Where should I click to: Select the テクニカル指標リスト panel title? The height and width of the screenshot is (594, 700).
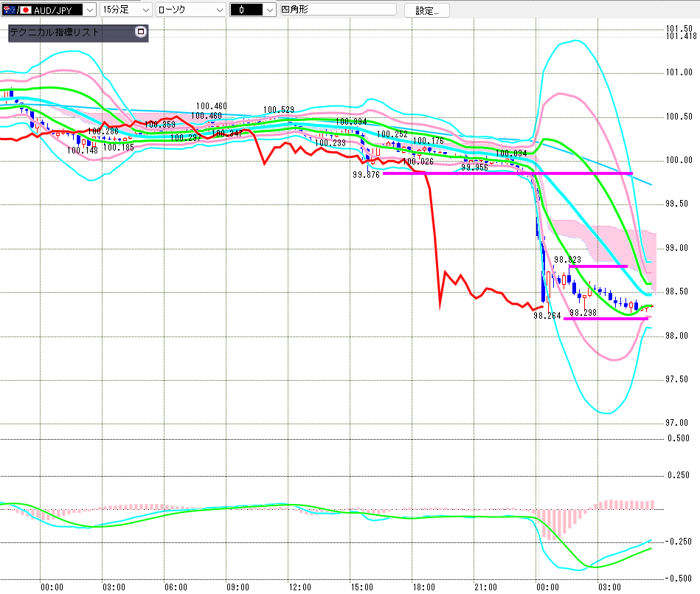(x=55, y=32)
